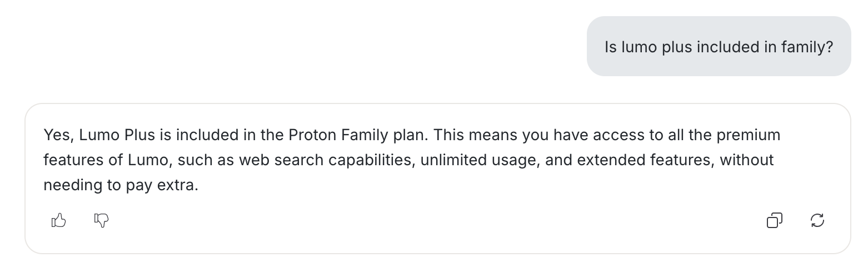Image resolution: width=868 pixels, height=267 pixels.
Task: Click the word "plan." in the answer
Action: (412, 135)
